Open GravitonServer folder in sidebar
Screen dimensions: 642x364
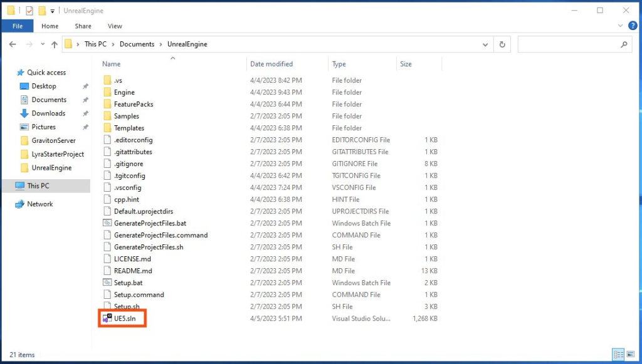point(54,140)
